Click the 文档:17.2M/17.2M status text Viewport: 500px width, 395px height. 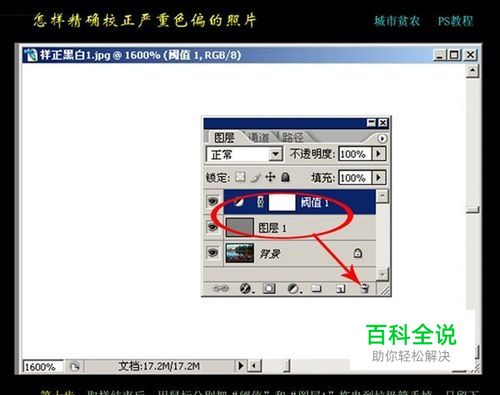tap(159, 366)
